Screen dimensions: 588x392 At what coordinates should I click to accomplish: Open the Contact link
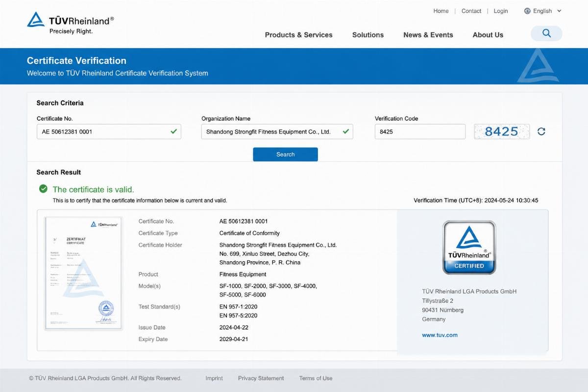pos(471,11)
